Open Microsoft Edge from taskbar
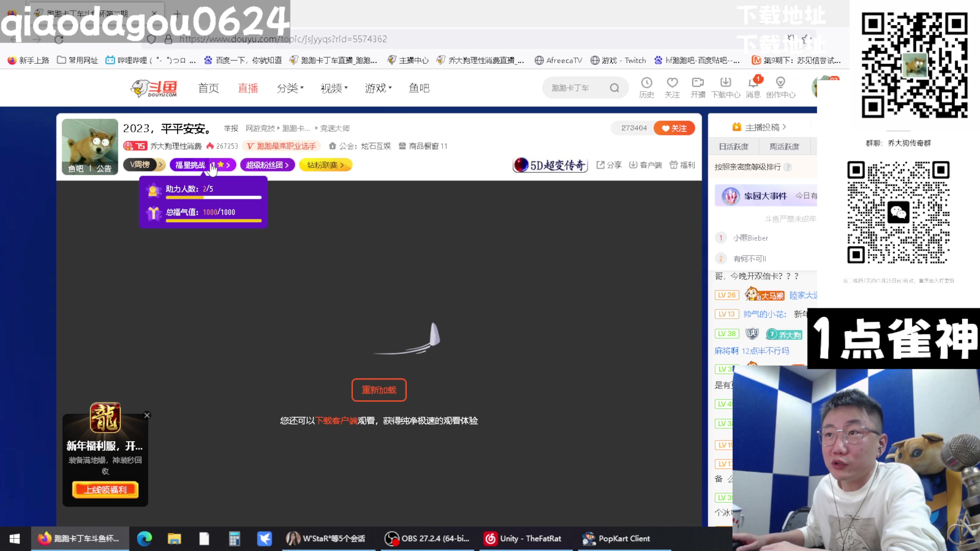Viewport: 980px width, 551px height. pos(144,539)
